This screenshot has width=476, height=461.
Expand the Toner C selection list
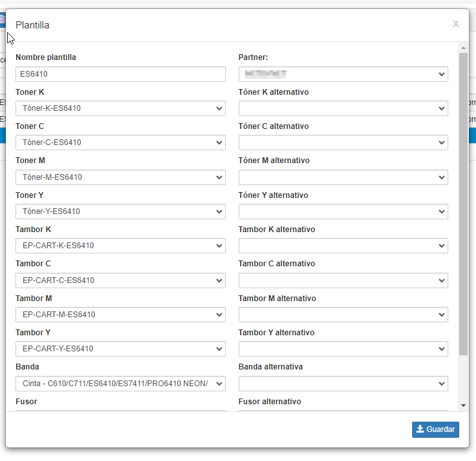(x=120, y=142)
